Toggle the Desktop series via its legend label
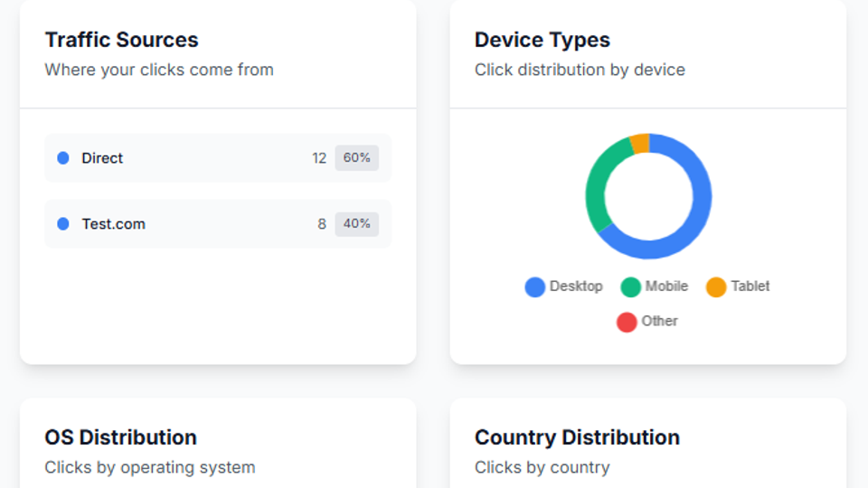Viewport: 868px width, 488px height. tap(576, 286)
